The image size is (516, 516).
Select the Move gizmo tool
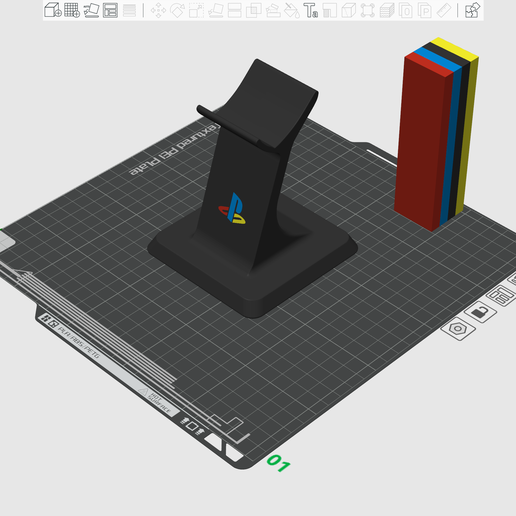coord(158,10)
